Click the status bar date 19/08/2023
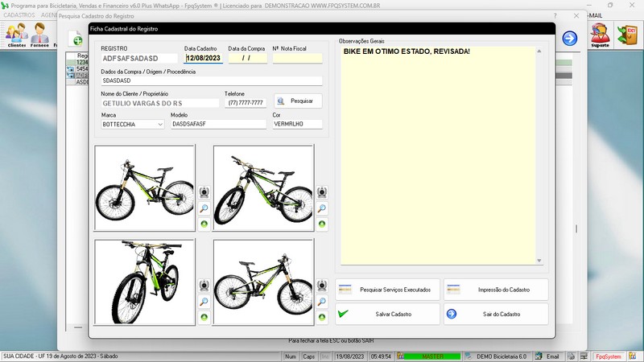 tap(350, 356)
